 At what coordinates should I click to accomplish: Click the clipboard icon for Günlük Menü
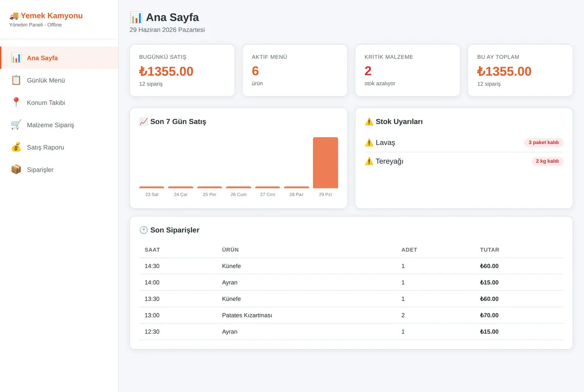[16, 80]
